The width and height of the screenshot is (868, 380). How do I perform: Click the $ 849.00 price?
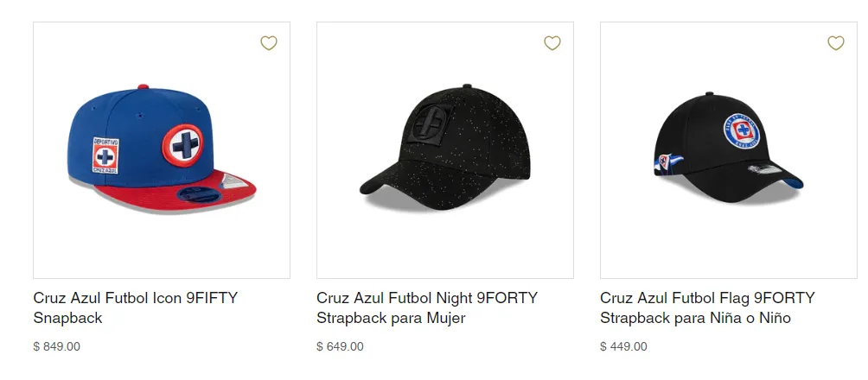pos(56,347)
